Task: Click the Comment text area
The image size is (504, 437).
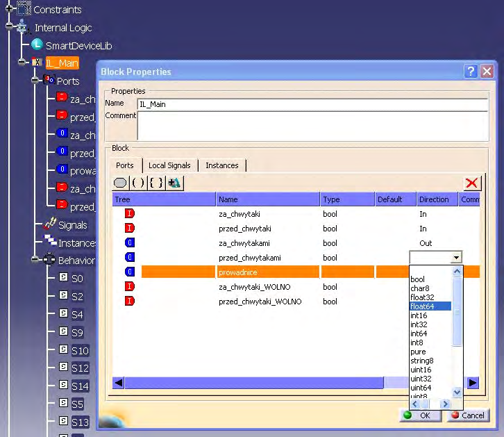Action: coord(312,126)
